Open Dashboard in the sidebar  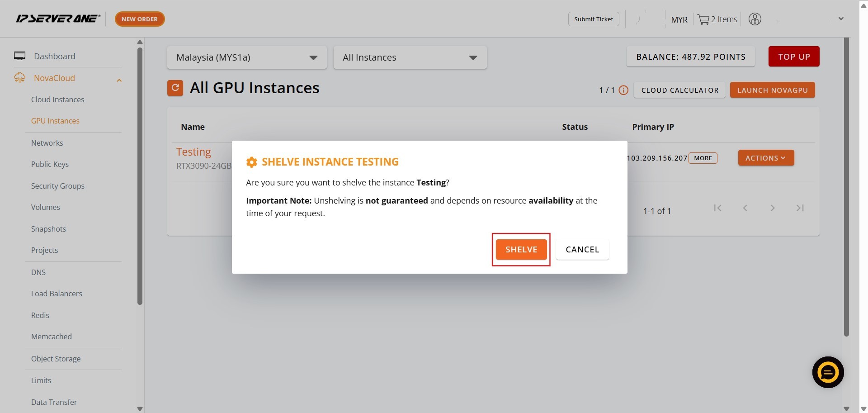54,56
